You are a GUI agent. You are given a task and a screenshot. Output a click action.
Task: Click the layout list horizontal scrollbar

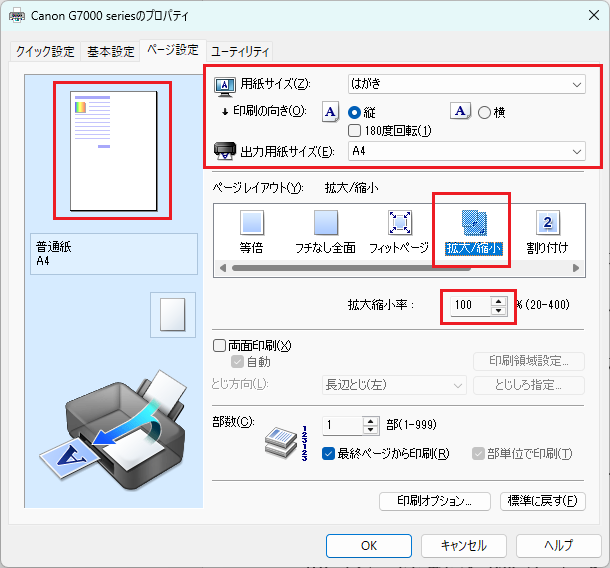(x=400, y=268)
